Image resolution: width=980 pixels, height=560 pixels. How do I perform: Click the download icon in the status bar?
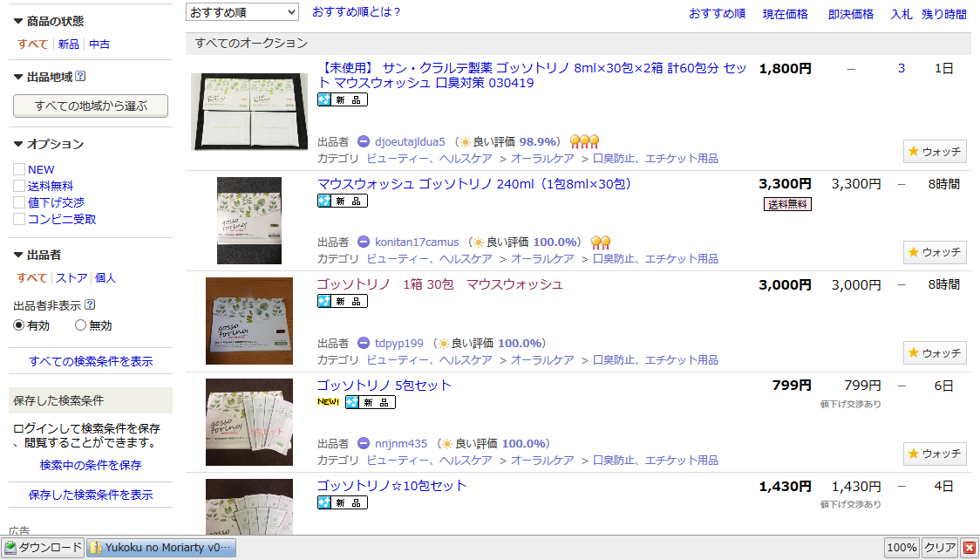(10, 548)
